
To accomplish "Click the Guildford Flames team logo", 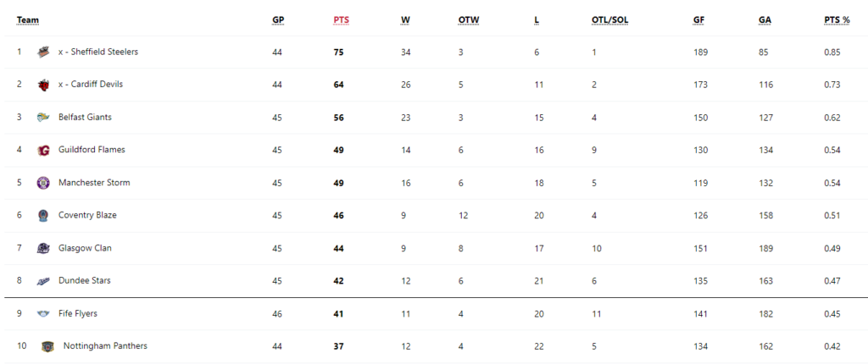I will (43, 150).
